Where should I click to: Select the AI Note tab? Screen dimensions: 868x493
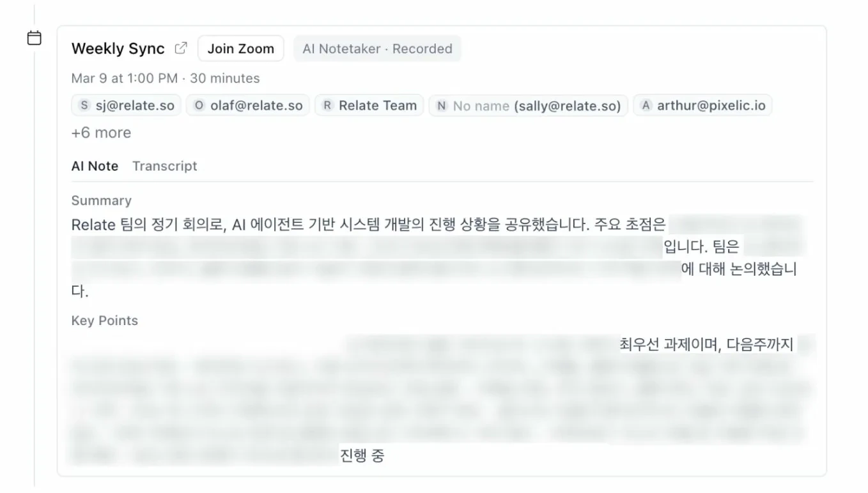95,166
